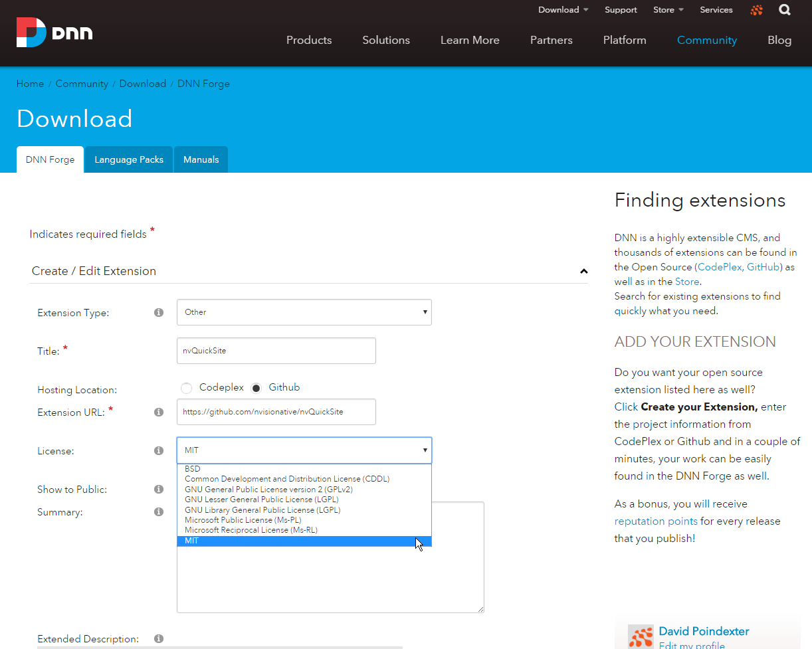Click David Poindexter's profile avatar
The width and height of the screenshot is (812, 649).
641,637
